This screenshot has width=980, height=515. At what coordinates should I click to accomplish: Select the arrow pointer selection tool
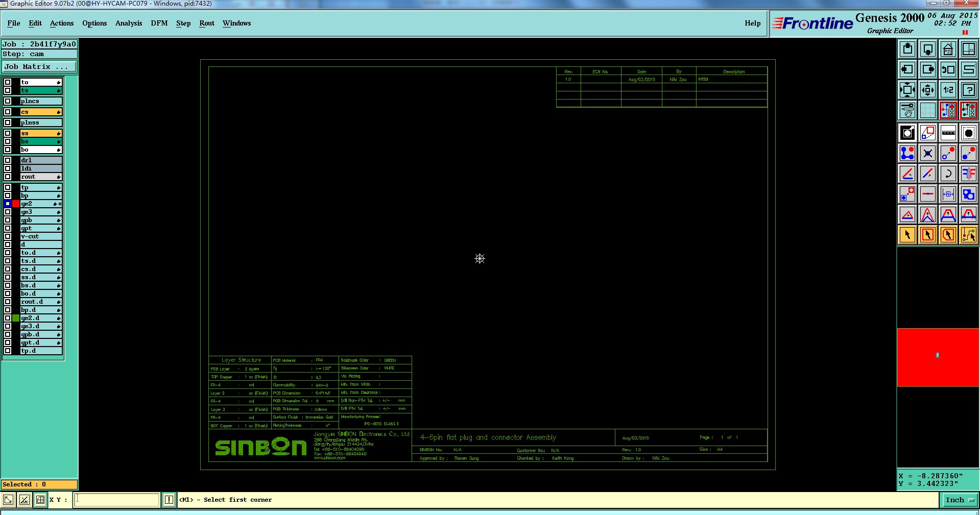tap(907, 235)
